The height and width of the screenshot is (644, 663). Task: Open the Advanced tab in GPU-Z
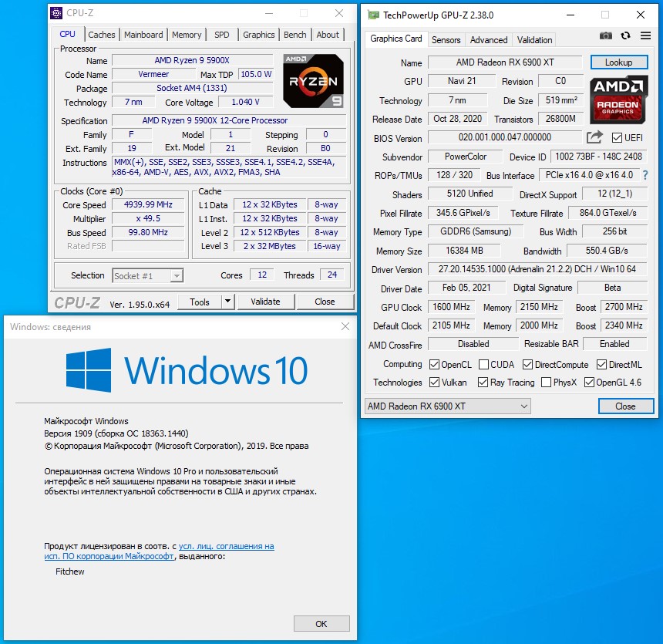488,40
